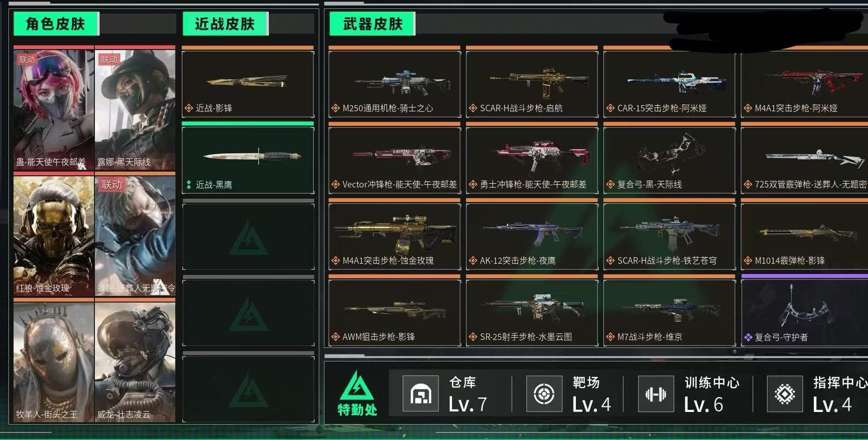Select the 靶场 target range icon
The image size is (868, 440).
tap(544, 394)
